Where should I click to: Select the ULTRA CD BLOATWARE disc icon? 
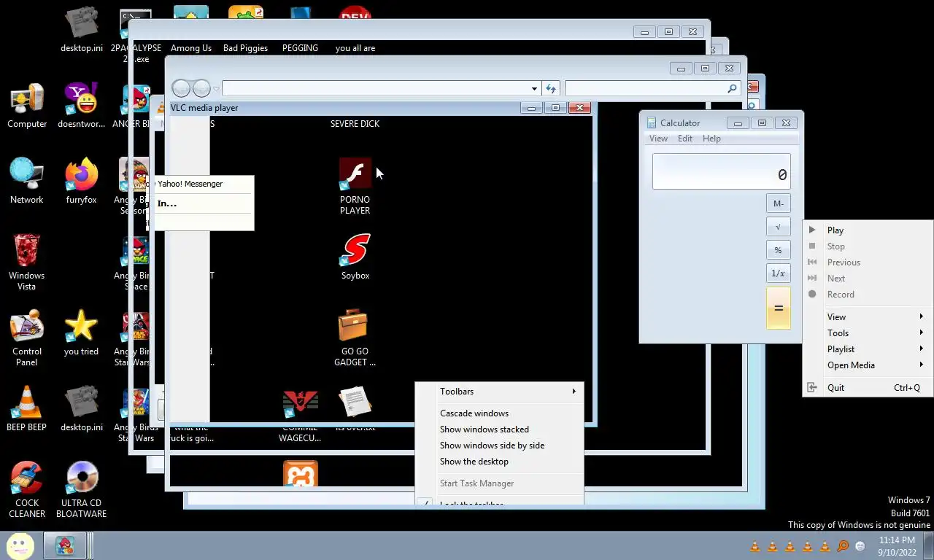82,479
